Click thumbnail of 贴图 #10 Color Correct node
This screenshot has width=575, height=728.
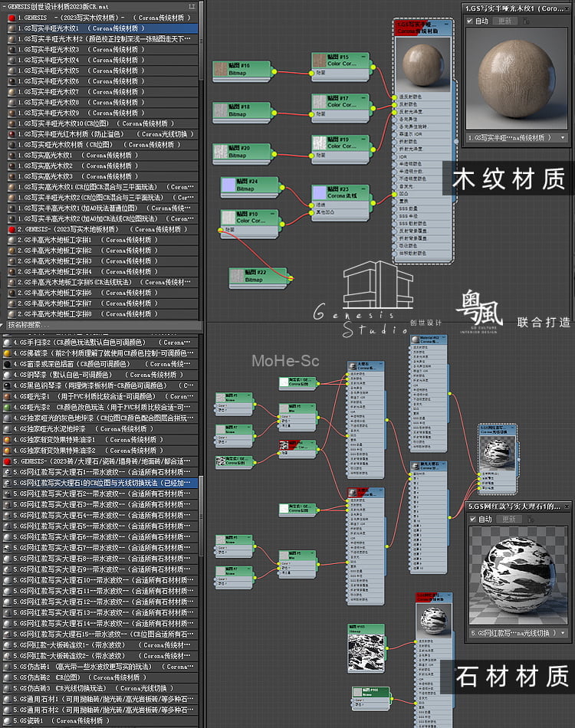coord(228,218)
